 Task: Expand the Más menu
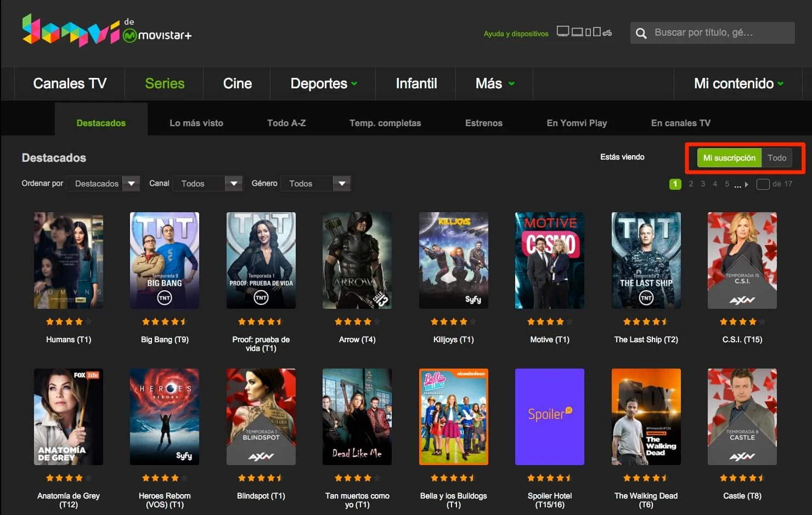[x=494, y=83]
